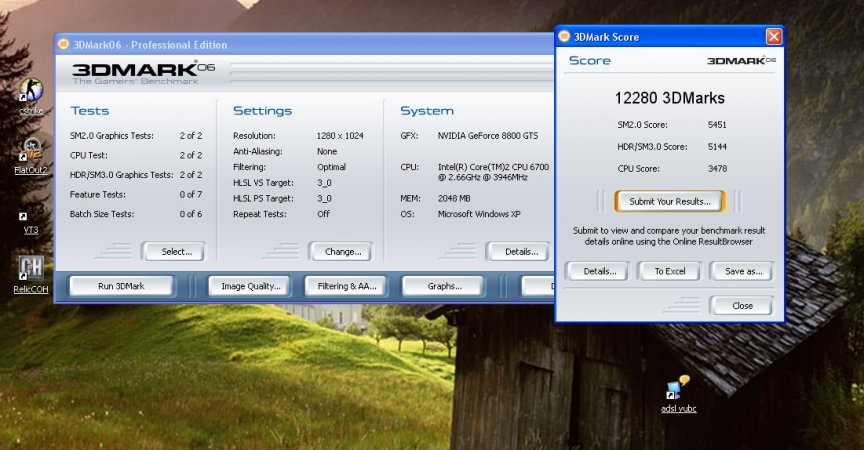The image size is (864, 450).
Task: Click the MEM value 2048 MB
Action: point(454,198)
